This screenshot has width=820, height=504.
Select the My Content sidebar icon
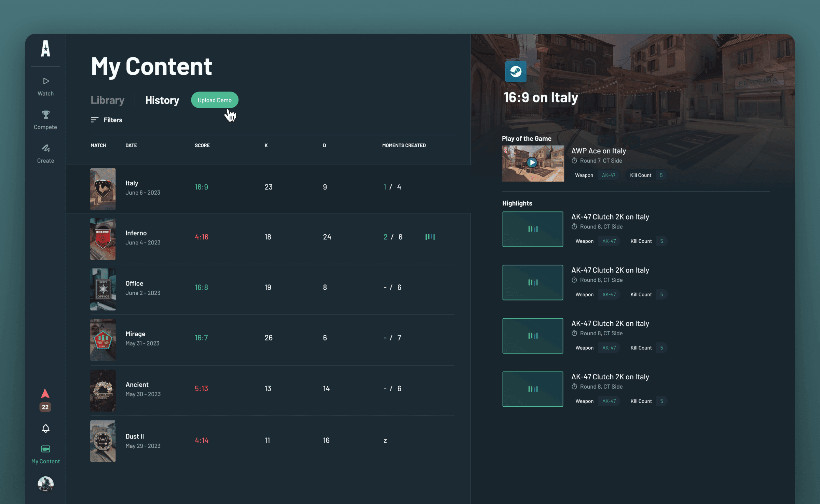click(x=45, y=449)
